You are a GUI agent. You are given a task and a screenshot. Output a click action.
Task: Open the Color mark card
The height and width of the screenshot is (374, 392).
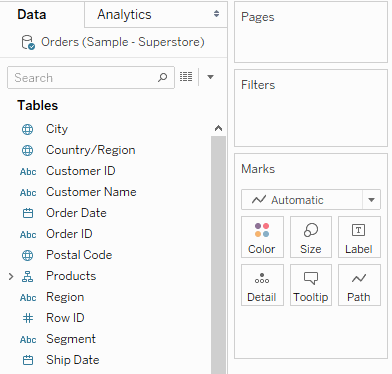262,237
